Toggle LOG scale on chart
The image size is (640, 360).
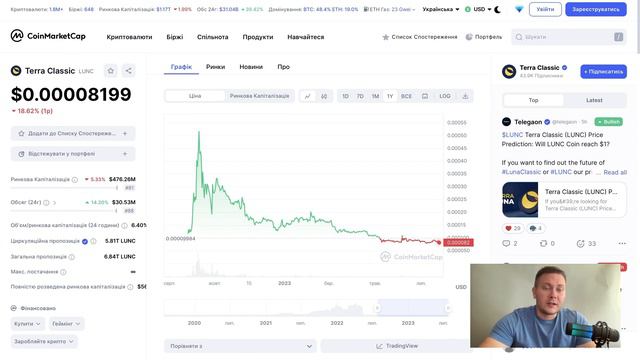(444, 96)
